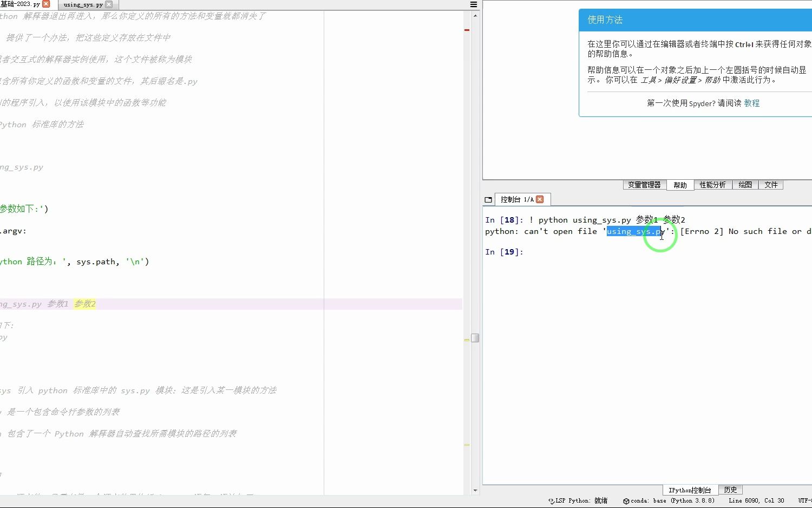Click the comment line ending with .py 后缀名
Viewport: 812px width, 508px height.
(99, 81)
